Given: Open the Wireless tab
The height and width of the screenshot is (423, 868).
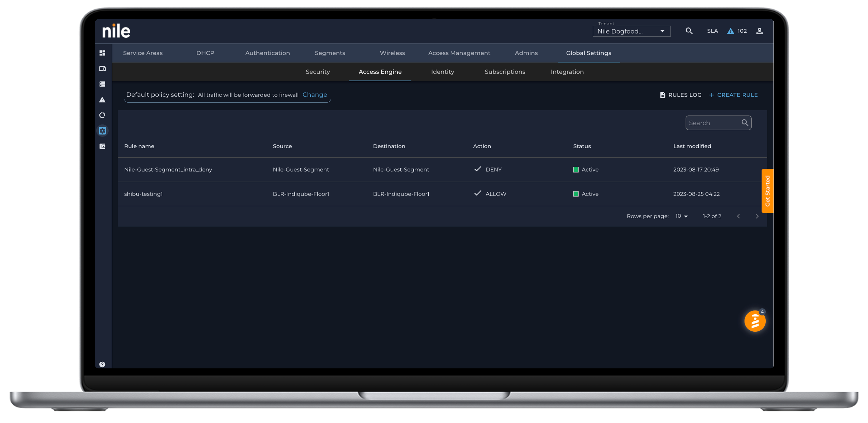Looking at the screenshot, I should click(x=392, y=53).
